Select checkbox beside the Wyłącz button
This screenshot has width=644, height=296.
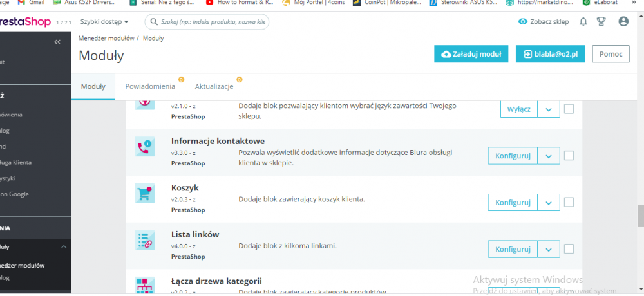point(569,109)
